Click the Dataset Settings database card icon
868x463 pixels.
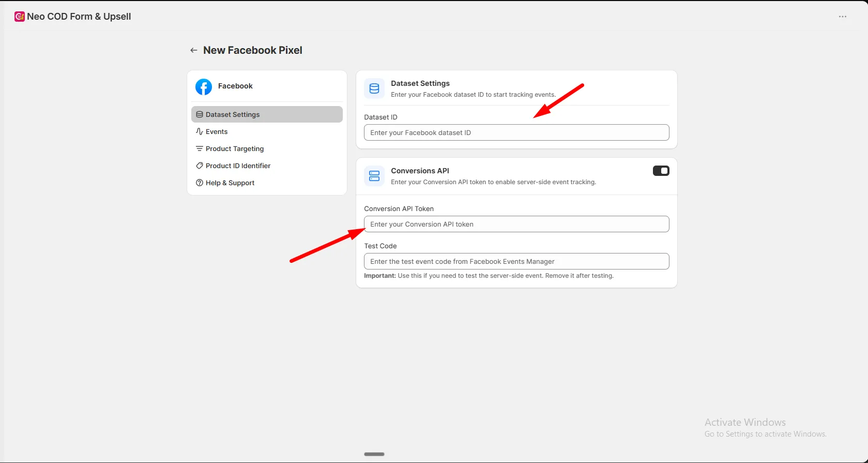[374, 88]
